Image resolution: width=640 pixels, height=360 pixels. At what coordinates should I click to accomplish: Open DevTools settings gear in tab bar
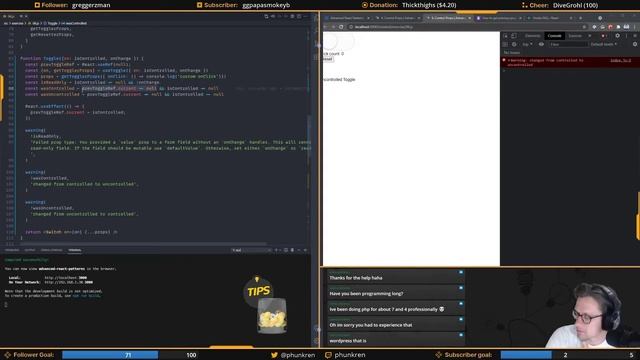618,36
